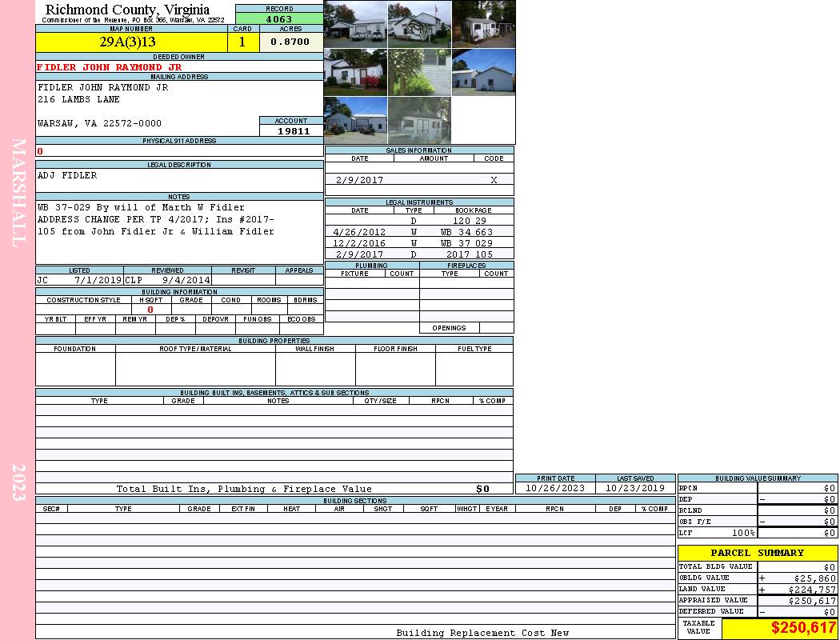The image size is (840, 640).
Task: Click the legal description ADJ FIDLER
Action: [68, 175]
